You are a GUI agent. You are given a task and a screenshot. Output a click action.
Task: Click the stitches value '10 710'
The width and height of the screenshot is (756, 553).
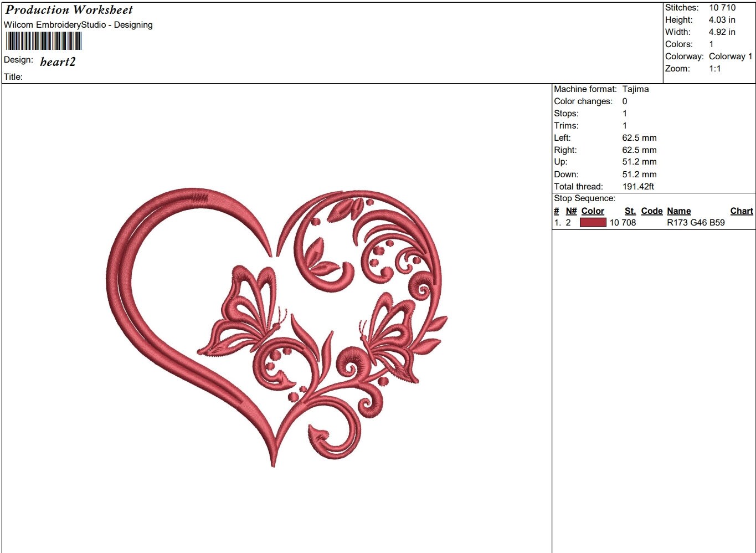[722, 8]
